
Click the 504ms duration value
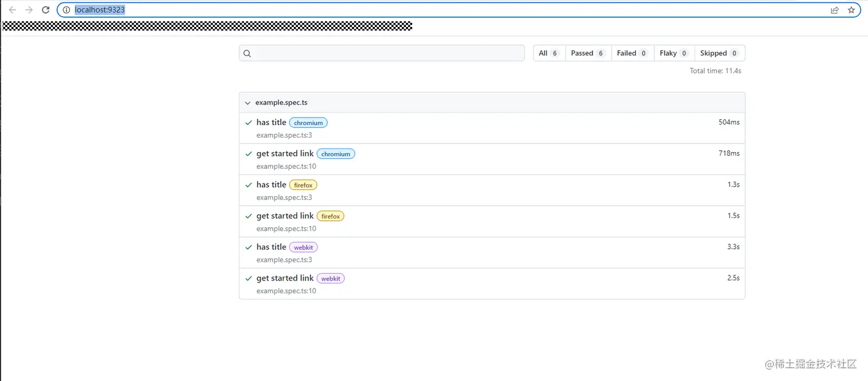coord(729,122)
